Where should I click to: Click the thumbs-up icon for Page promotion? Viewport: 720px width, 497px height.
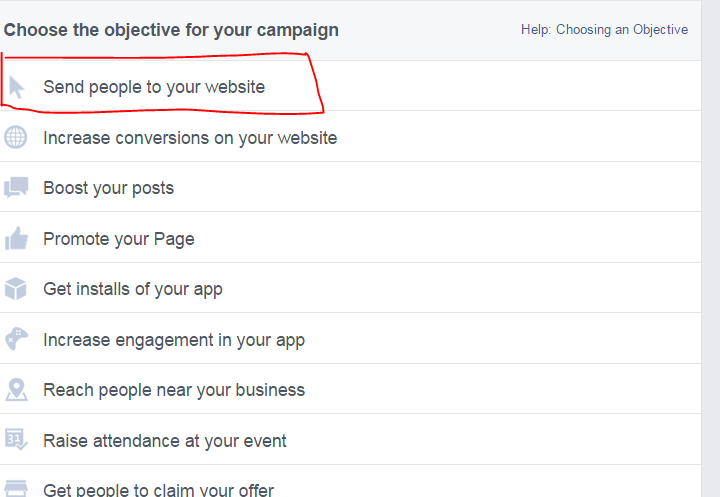[x=16, y=238]
